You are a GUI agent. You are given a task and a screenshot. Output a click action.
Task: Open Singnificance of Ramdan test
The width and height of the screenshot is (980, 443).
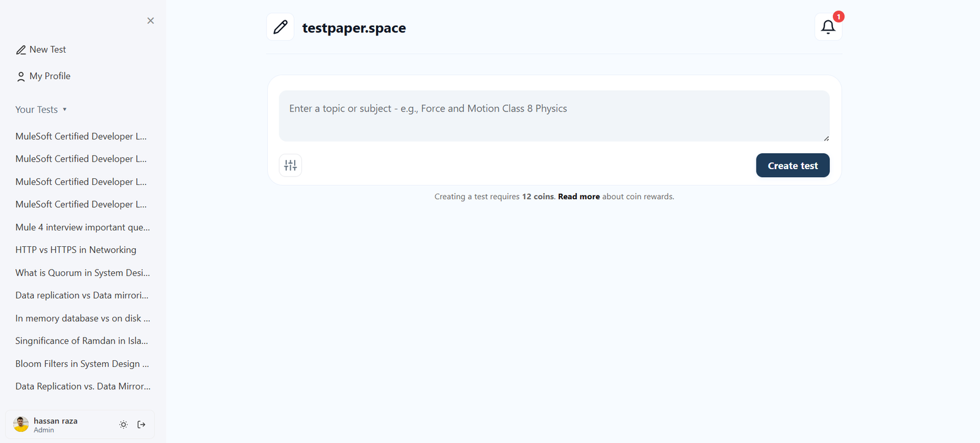(x=81, y=341)
